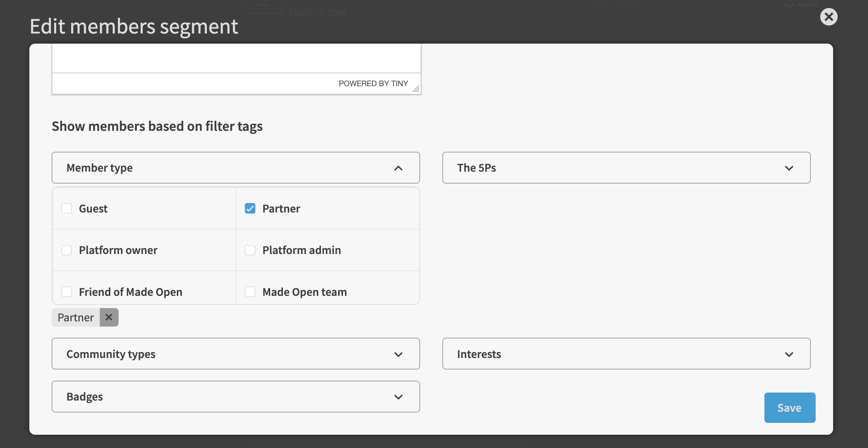
Task: Enable the Platform admin checkbox
Action: [x=250, y=250]
